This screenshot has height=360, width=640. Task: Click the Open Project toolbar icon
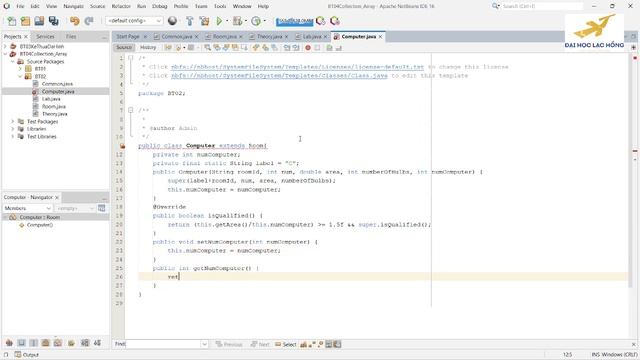(x=39, y=21)
